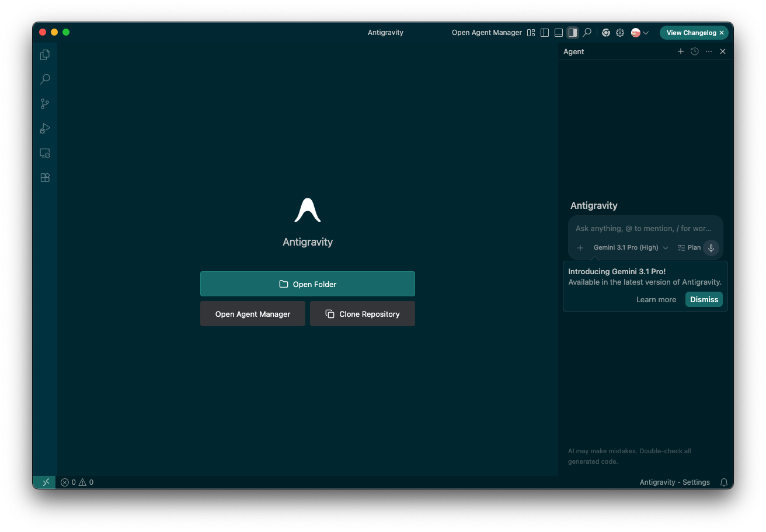This screenshot has height=532, width=766.
Task: Click Open Agent Manager in the title bar
Action: pos(487,33)
